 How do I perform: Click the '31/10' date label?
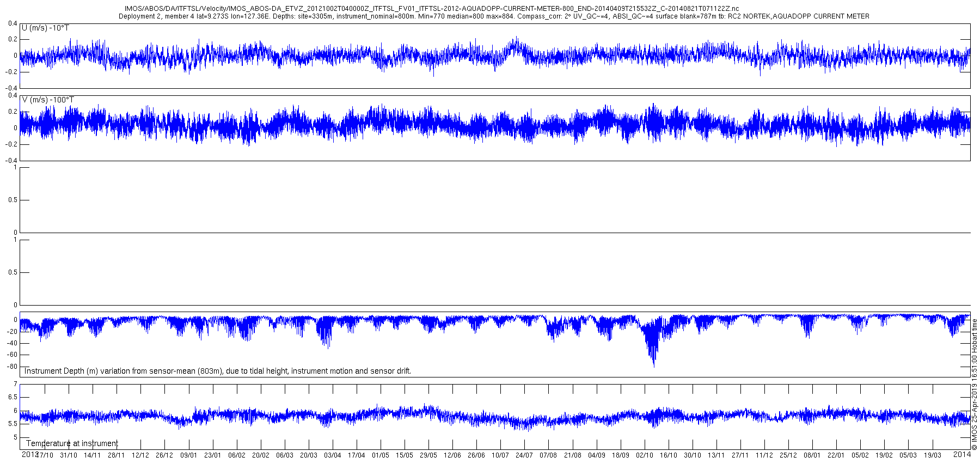69,455
